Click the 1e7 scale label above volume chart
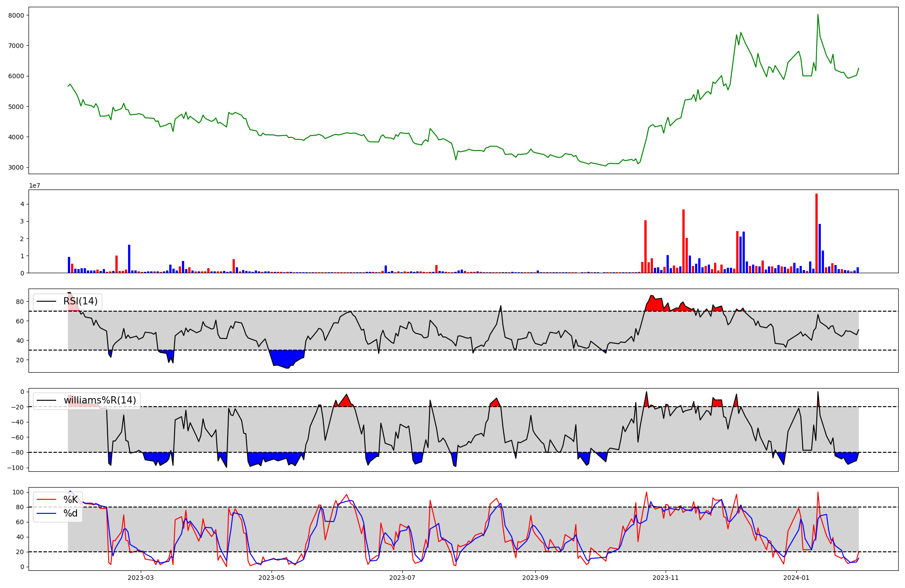 34,186
